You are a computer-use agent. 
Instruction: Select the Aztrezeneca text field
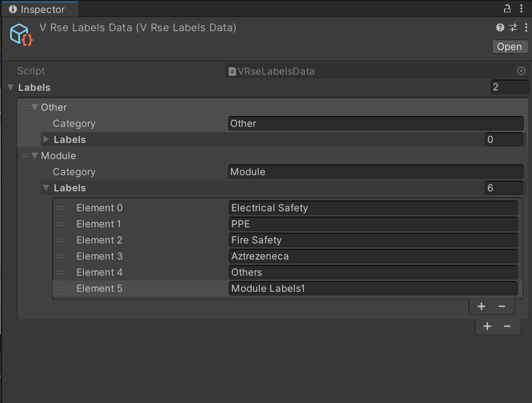(x=373, y=256)
